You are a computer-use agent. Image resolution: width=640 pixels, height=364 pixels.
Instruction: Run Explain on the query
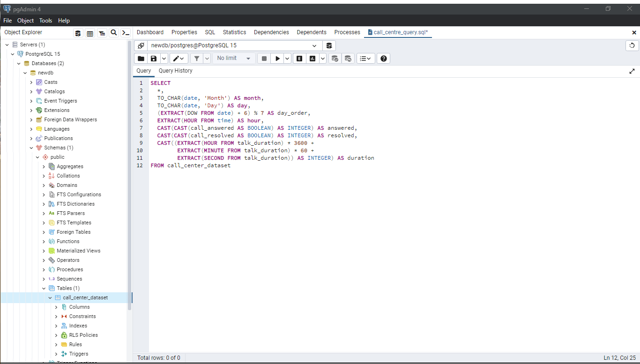(299, 59)
